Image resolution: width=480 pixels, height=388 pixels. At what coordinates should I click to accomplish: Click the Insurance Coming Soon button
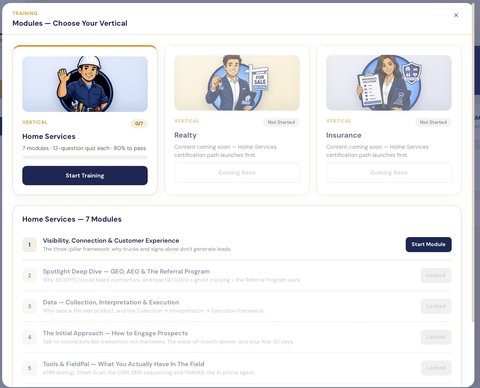click(x=389, y=173)
